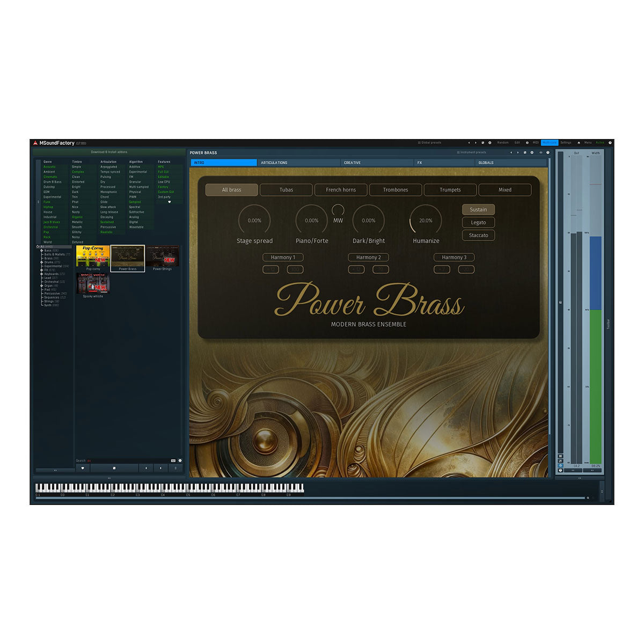Click the delete icon below browser

click(175, 468)
